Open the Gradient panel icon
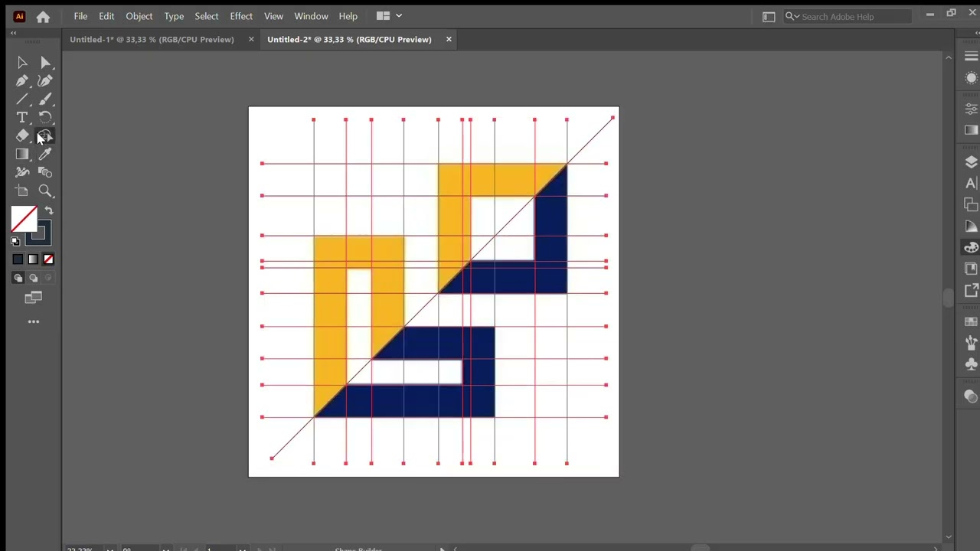The width and height of the screenshot is (980, 551). 972,131
